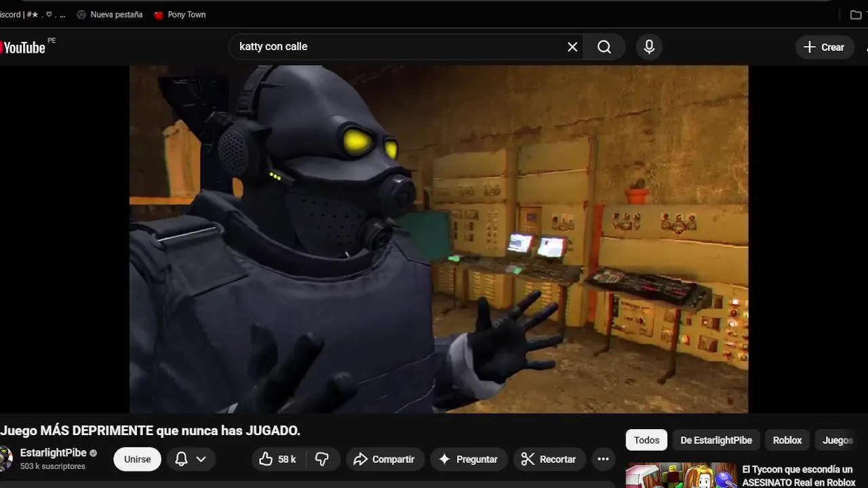Viewport: 868px width, 488px height.
Task: Open EstarlightPibe channel avatar
Action: pyautogui.click(x=5, y=459)
